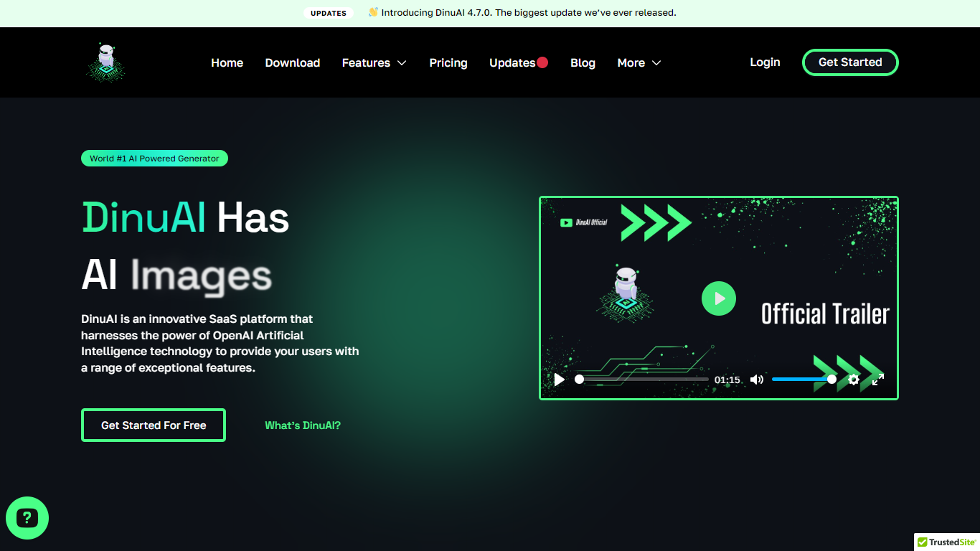This screenshot has height=551, width=980.
Task: Click the DinuAI robot logo
Action: pos(106,62)
